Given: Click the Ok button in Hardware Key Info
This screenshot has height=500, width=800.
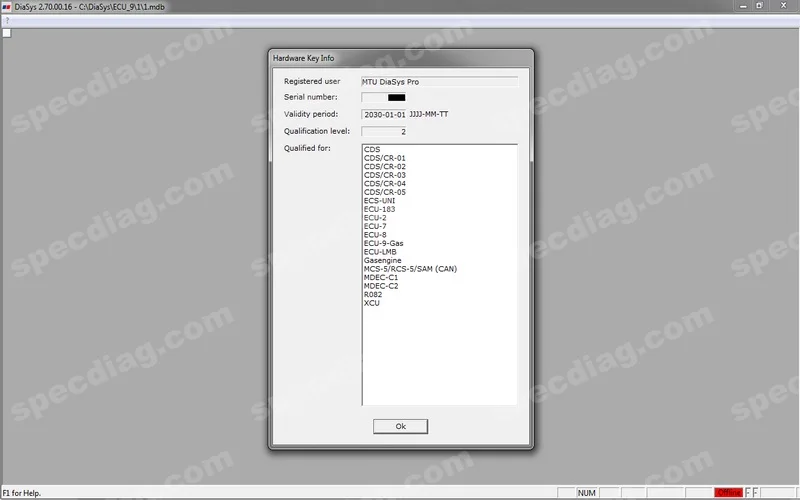Looking at the screenshot, I should click(x=400, y=426).
